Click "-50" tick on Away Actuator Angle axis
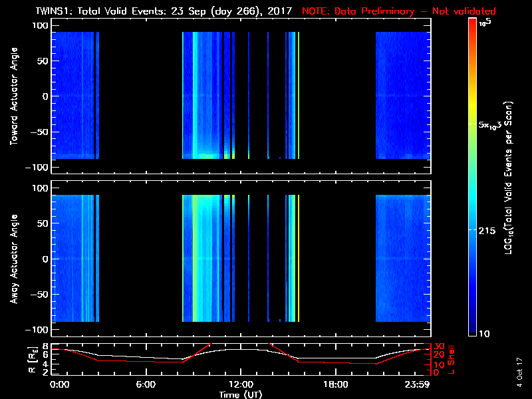This screenshot has height=399, width=532. (40, 295)
